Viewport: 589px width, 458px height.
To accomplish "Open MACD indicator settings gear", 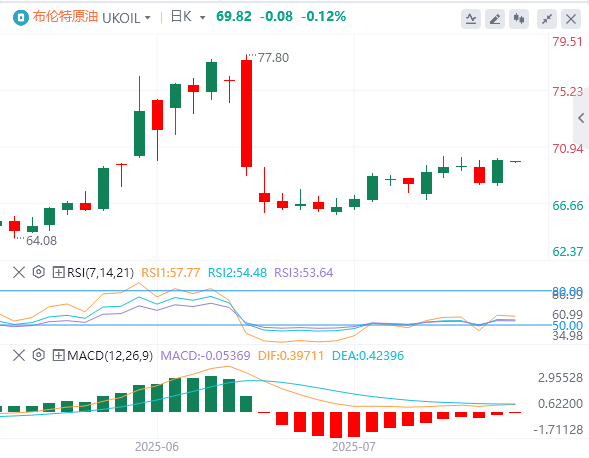I will click(39, 355).
